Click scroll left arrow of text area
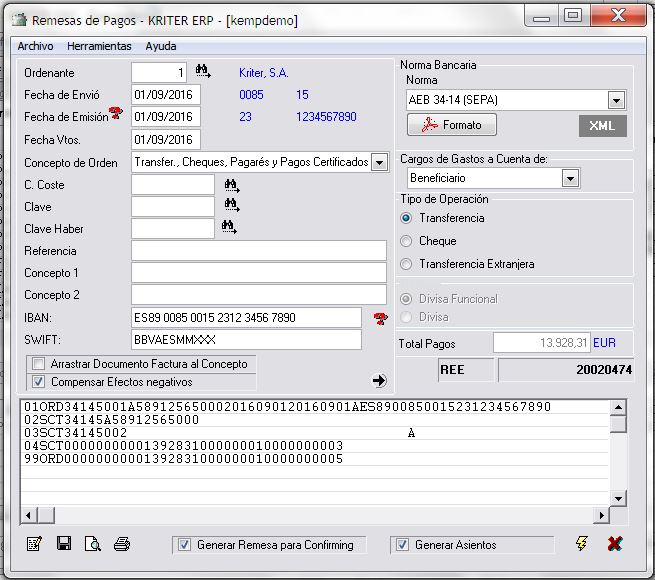The image size is (655, 580). point(28,515)
